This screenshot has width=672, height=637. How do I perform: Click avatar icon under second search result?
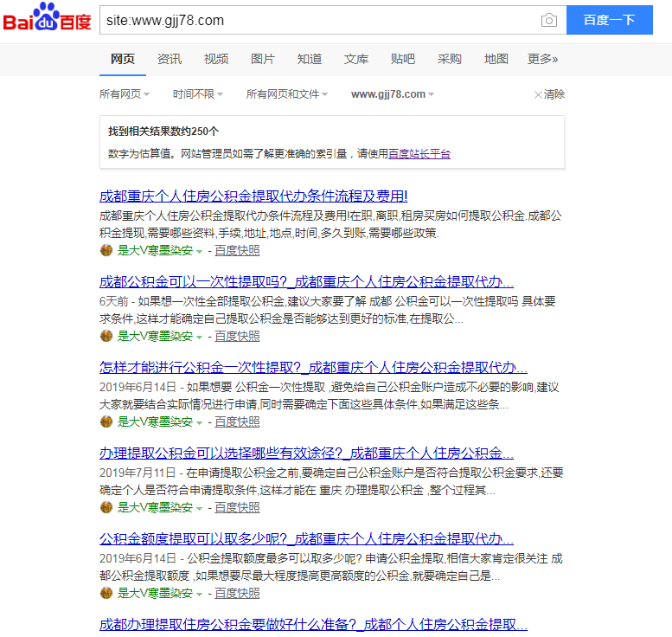[x=106, y=336]
